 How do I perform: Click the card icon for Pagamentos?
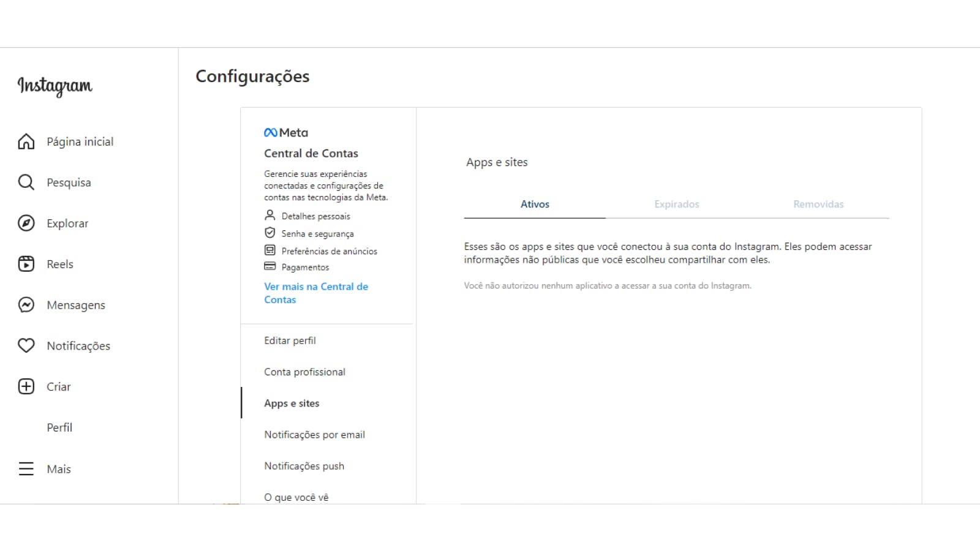pyautogui.click(x=269, y=266)
